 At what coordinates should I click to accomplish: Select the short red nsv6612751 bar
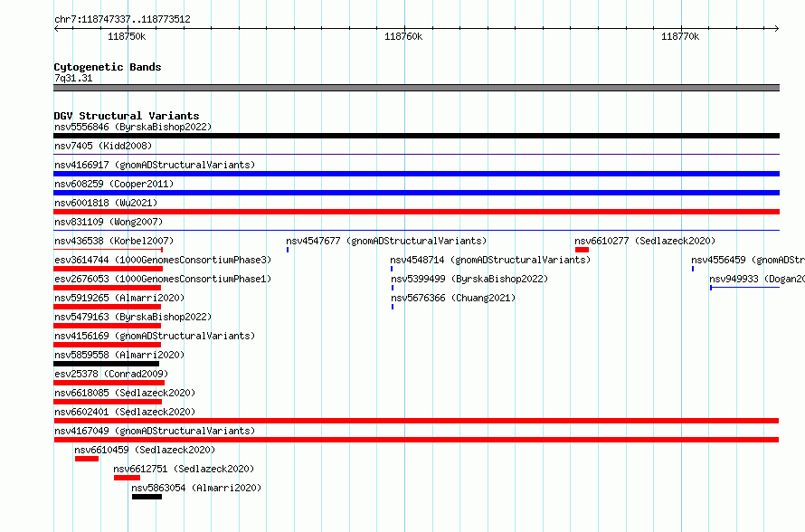(127, 478)
